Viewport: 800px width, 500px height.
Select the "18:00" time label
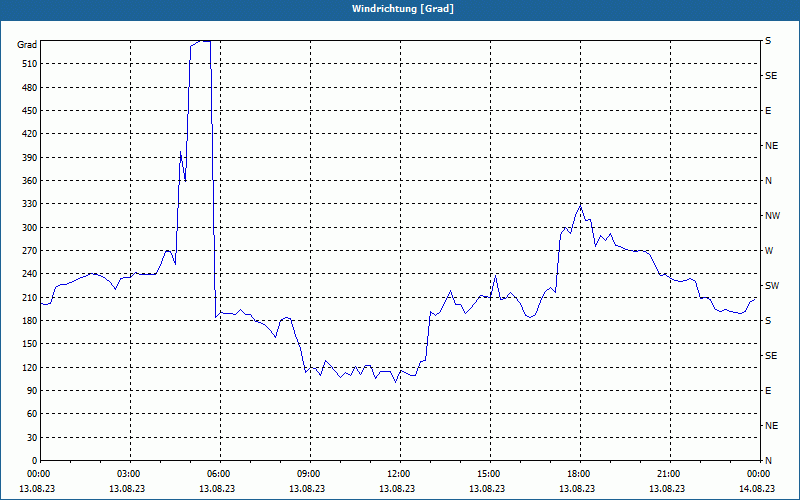coord(579,474)
